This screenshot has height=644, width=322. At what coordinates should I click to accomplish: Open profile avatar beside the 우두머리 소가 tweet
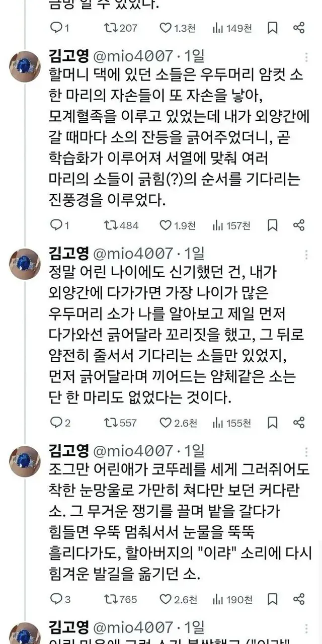[25, 263]
